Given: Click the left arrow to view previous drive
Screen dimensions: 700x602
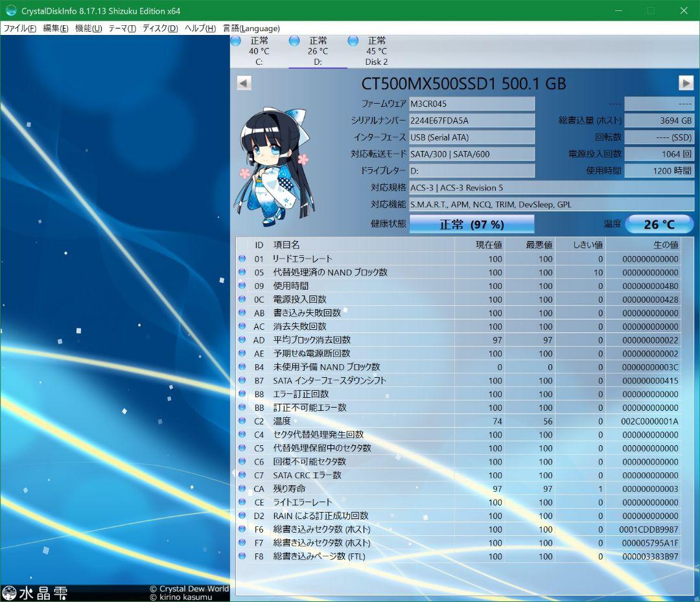Looking at the screenshot, I should pyautogui.click(x=243, y=82).
